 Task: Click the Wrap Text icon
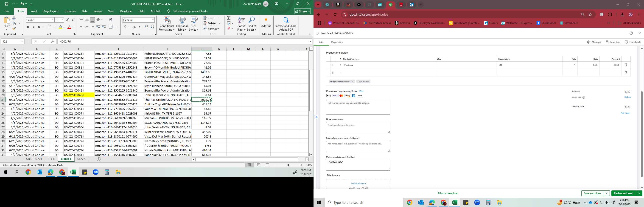click(x=111, y=20)
